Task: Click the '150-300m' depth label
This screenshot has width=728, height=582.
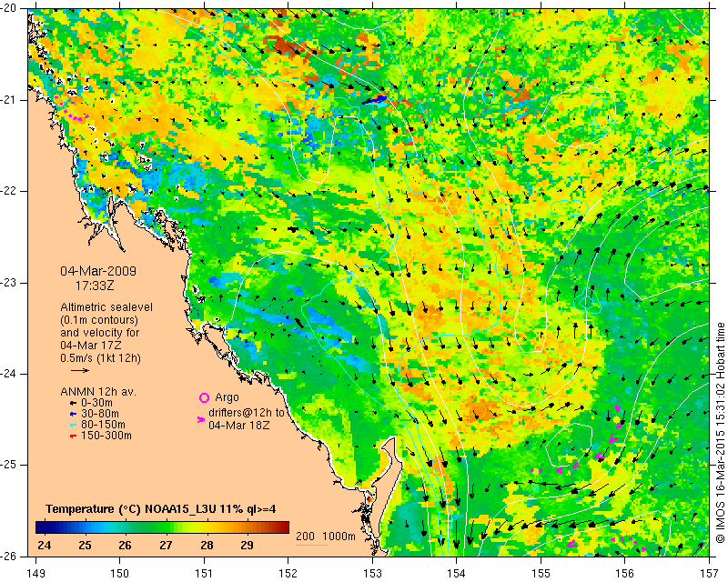Action: [106, 436]
